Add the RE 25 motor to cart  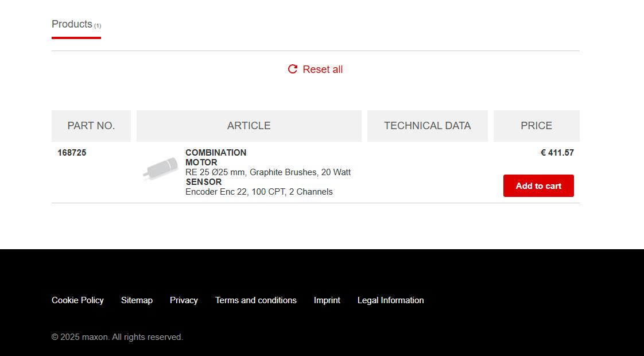point(538,186)
